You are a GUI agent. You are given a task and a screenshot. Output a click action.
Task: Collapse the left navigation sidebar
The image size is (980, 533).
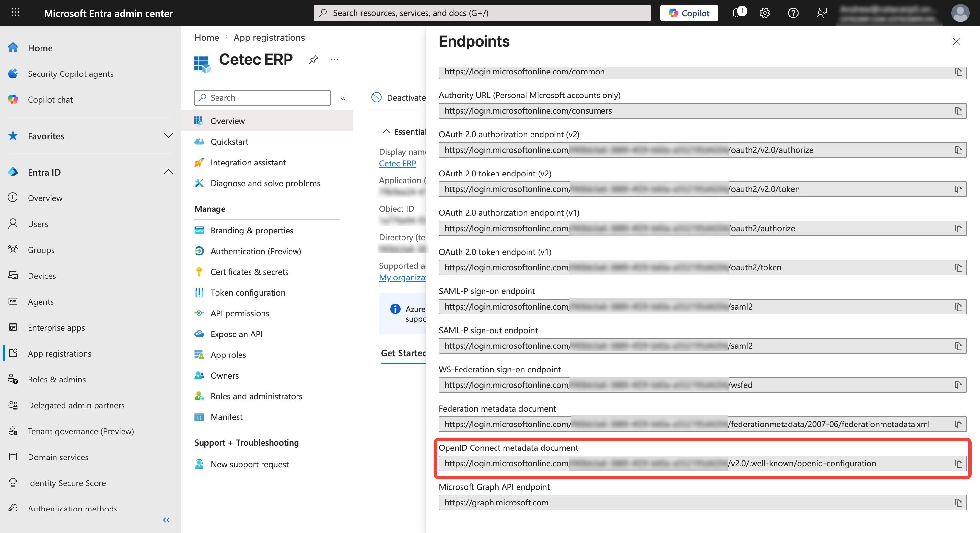166,520
